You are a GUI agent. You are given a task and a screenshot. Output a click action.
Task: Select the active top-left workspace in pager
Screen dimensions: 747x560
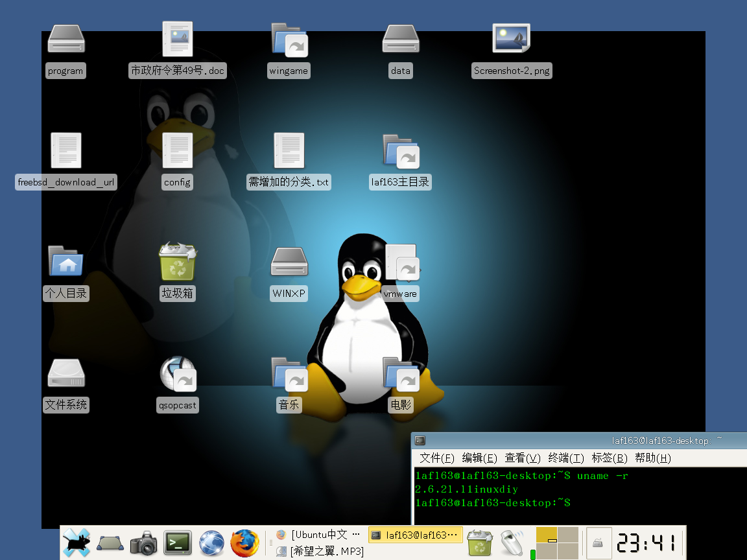547,535
